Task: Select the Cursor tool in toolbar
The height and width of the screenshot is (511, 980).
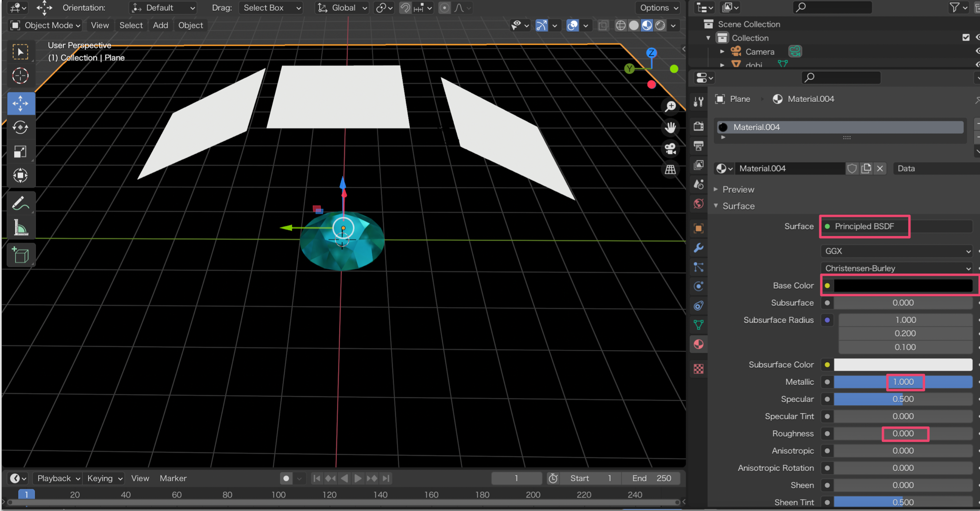Action: [x=20, y=76]
